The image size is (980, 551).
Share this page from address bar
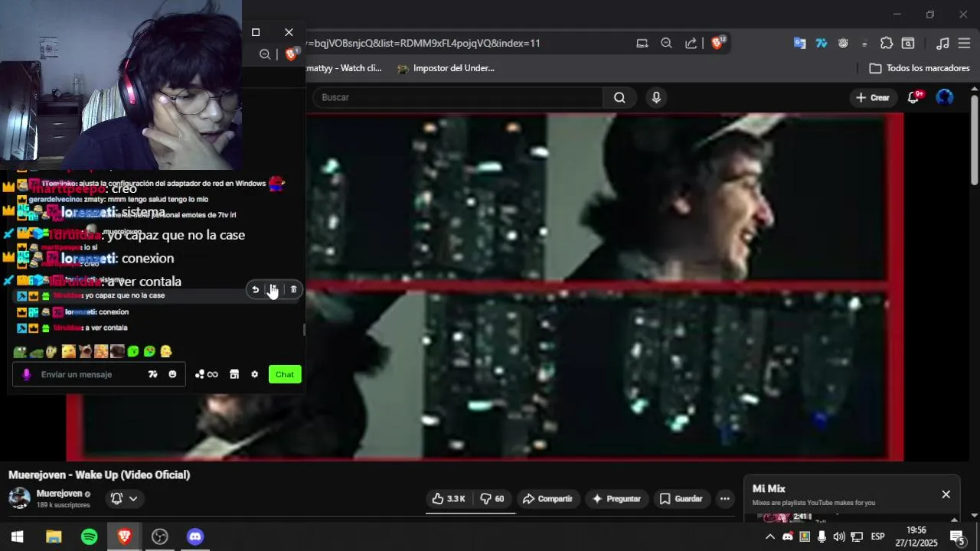pyautogui.click(x=691, y=43)
